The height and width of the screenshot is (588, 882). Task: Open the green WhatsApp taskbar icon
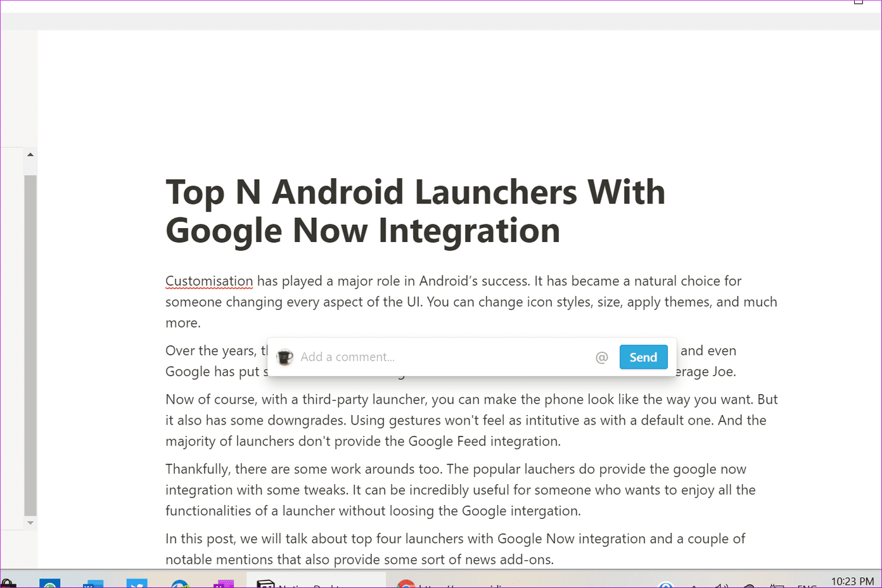click(x=49, y=584)
